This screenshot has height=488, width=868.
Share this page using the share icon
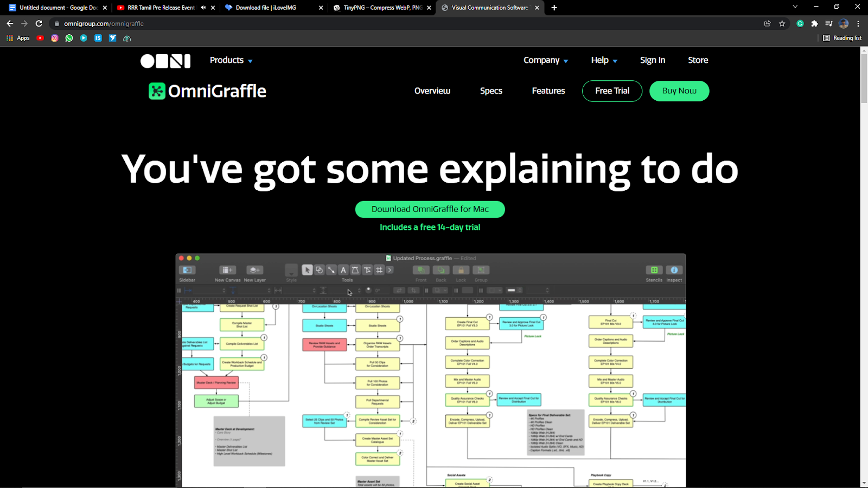pos(767,23)
